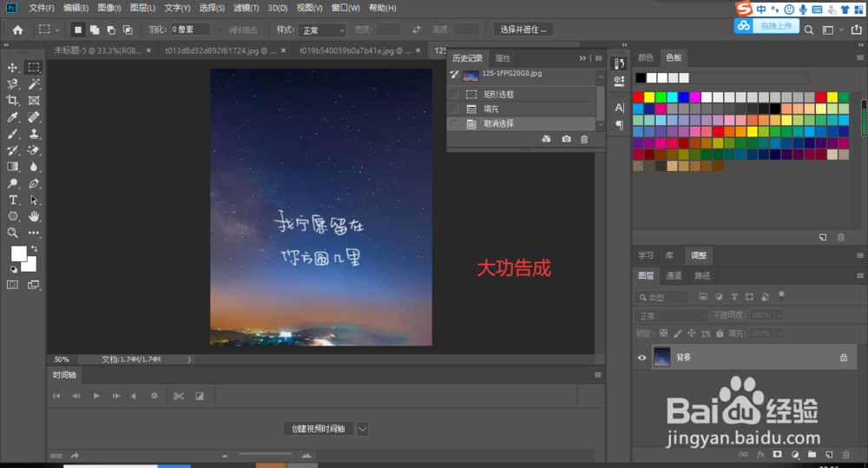Open the 类型 layer filter dropdown
Screen dimensions: 868x468
[x=662, y=298]
